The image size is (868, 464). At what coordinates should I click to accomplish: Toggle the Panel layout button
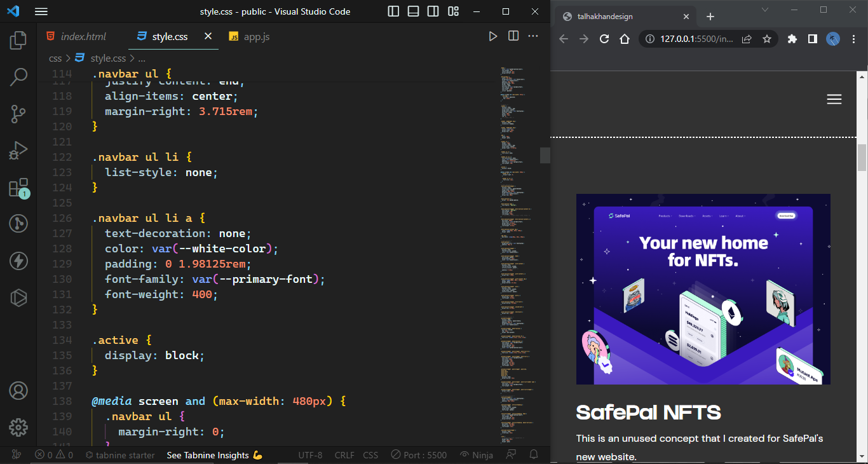pyautogui.click(x=413, y=11)
